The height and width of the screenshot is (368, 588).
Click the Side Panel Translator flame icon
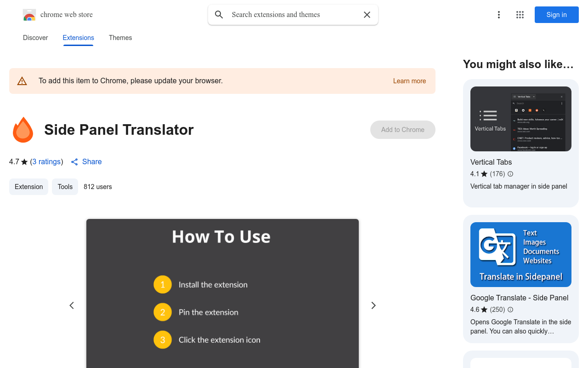tap(23, 130)
